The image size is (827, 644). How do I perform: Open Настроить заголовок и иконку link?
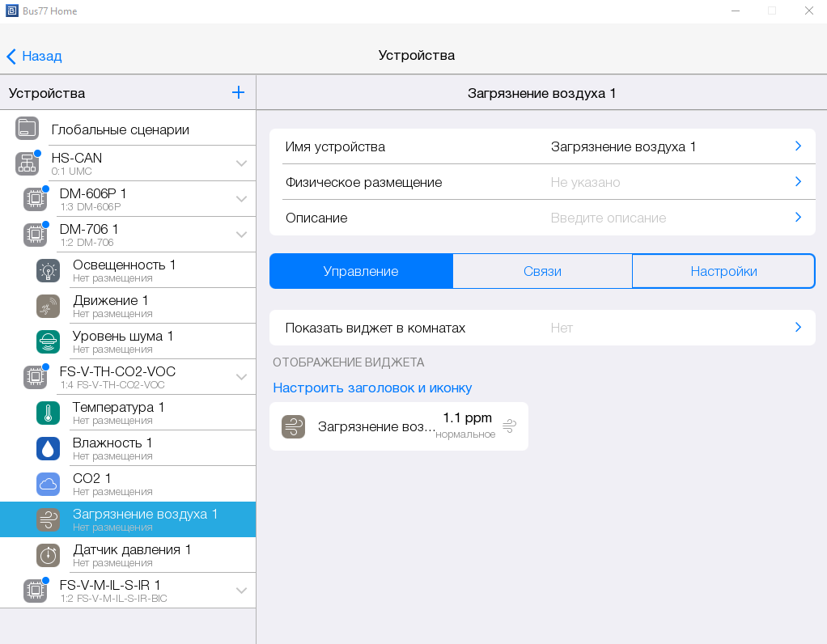point(372,388)
